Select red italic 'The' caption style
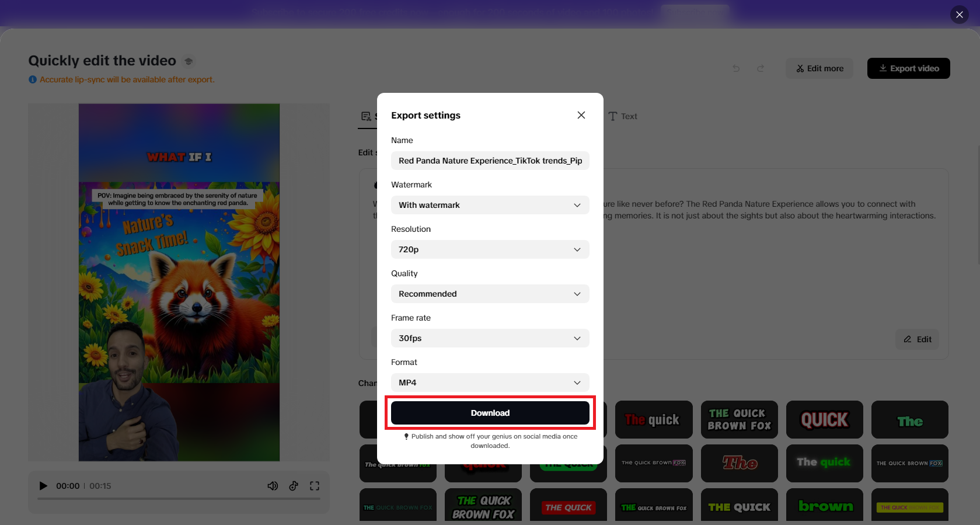980x525 pixels. pyautogui.click(x=740, y=463)
